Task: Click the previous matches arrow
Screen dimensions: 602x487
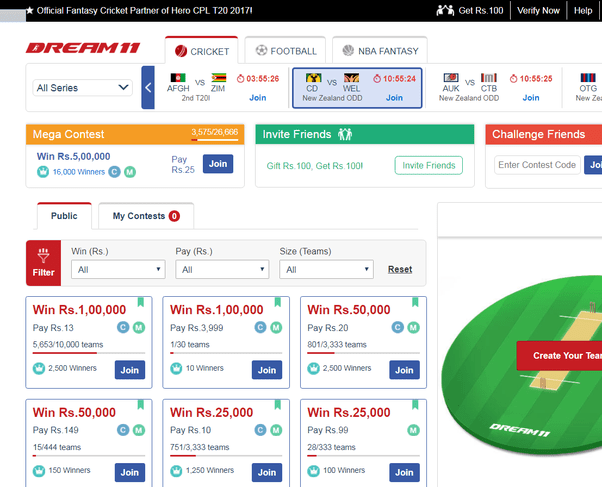Action: tap(148, 88)
